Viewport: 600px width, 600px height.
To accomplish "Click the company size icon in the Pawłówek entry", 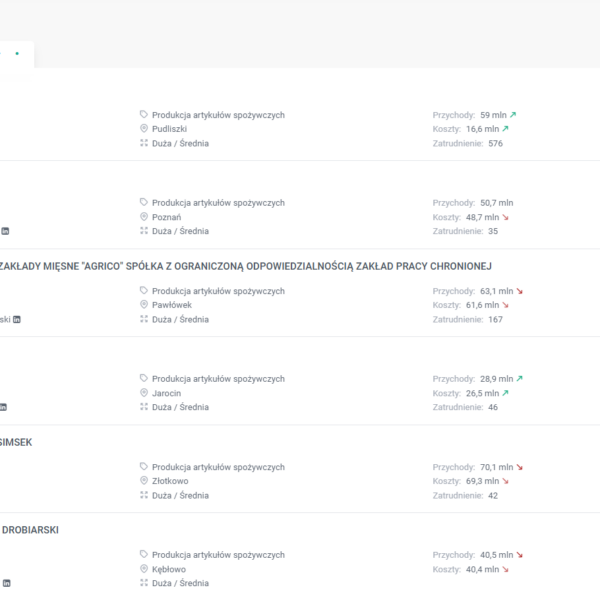I will (x=144, y=319).
